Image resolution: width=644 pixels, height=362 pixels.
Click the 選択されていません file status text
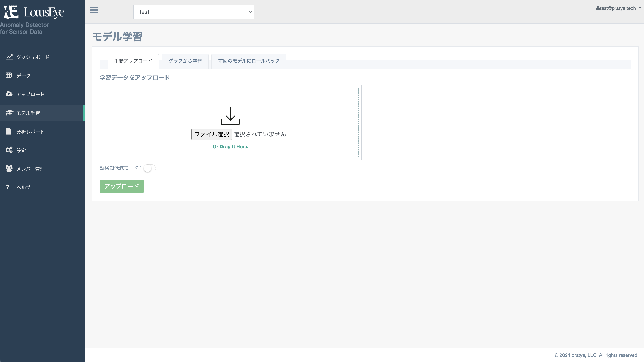coord(260,134)
